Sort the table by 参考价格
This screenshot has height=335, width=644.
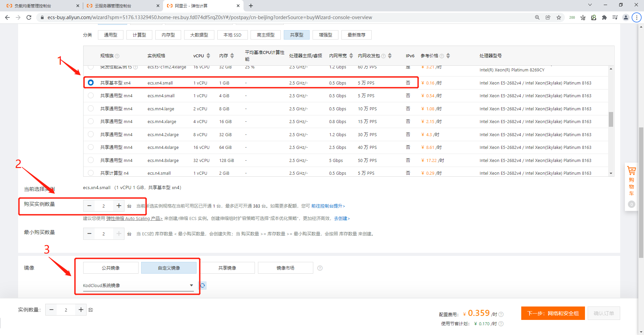point(448,56)
